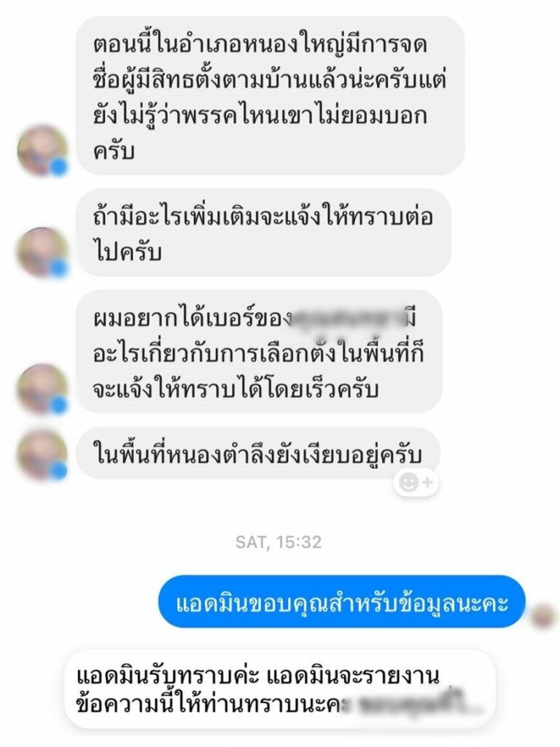Open the blurred avatar beside the first message

pos(42,150)
